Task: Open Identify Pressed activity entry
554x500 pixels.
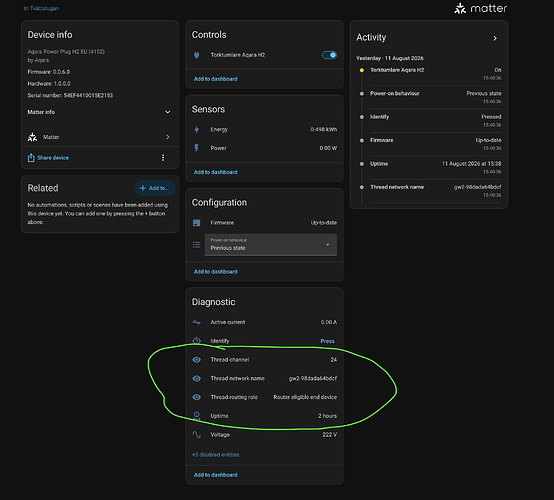Action: coord(435,120)
